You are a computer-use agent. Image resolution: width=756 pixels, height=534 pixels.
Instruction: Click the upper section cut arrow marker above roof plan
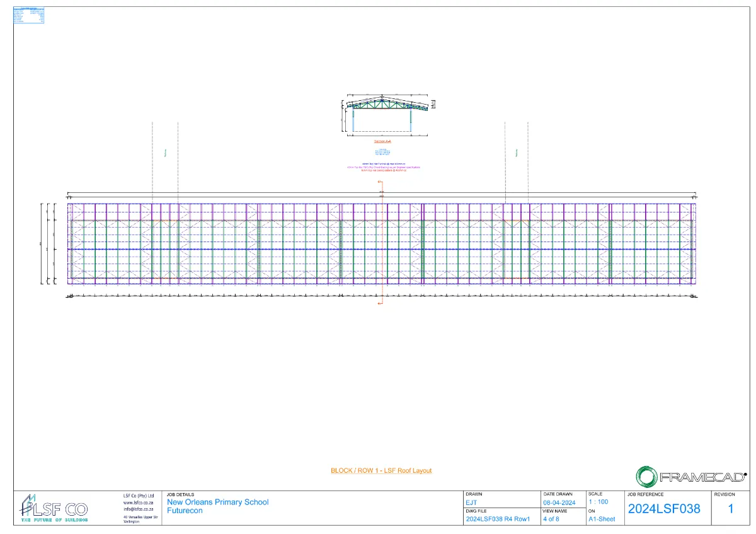[x=379, y=183]
